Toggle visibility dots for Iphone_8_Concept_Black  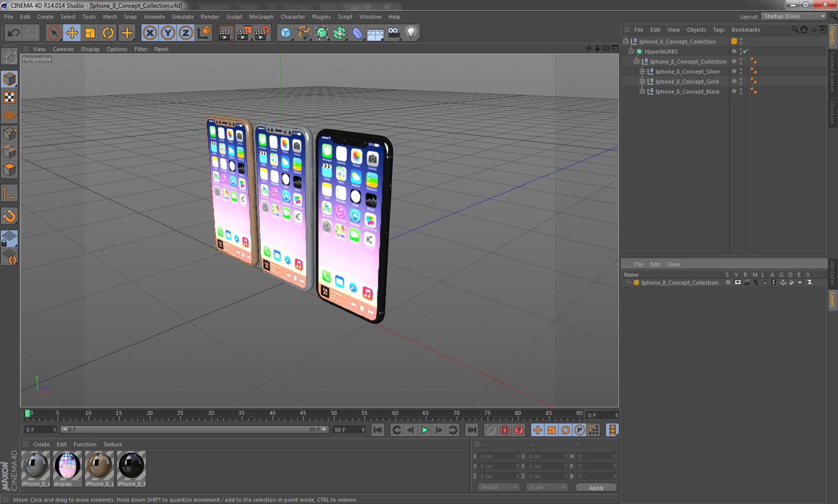point(741,91)
